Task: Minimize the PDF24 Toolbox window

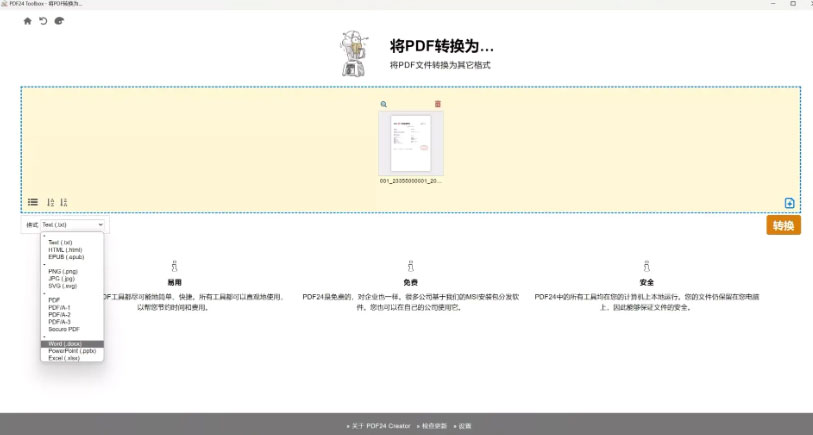Action: (x=773, y=4)
